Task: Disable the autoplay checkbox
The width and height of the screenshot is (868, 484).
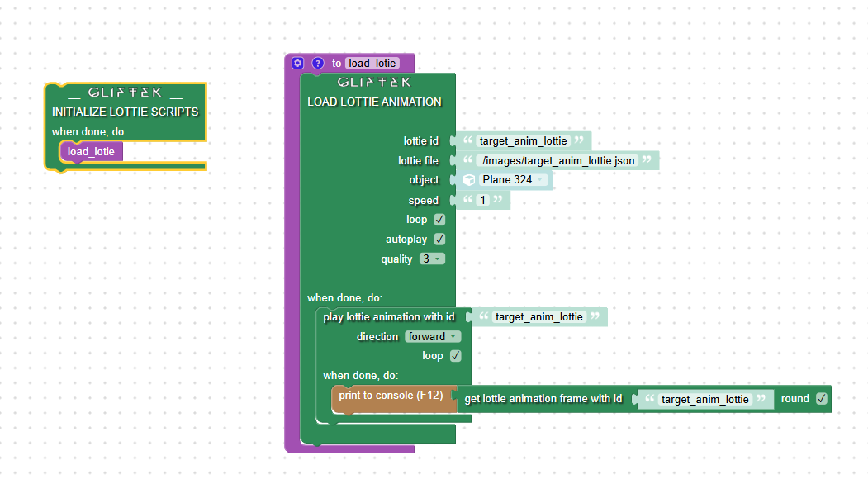Action: [x=439, y=240]
